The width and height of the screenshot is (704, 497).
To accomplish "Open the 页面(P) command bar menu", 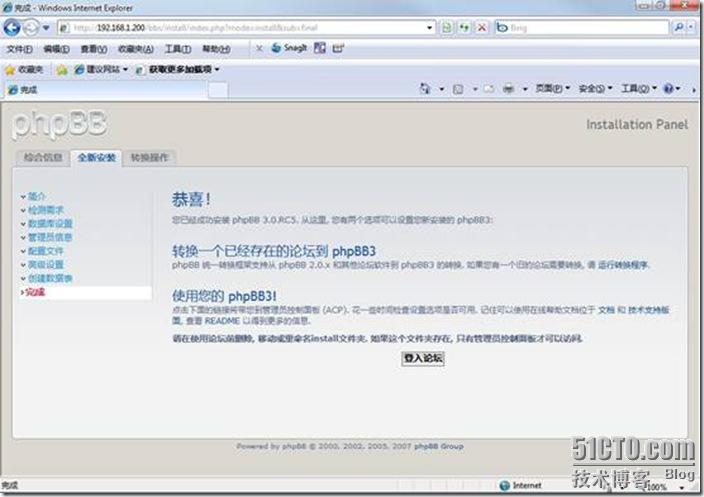I will point(552,88).
